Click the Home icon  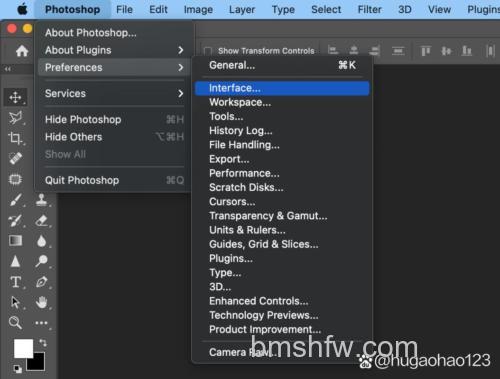coord(22,51)
